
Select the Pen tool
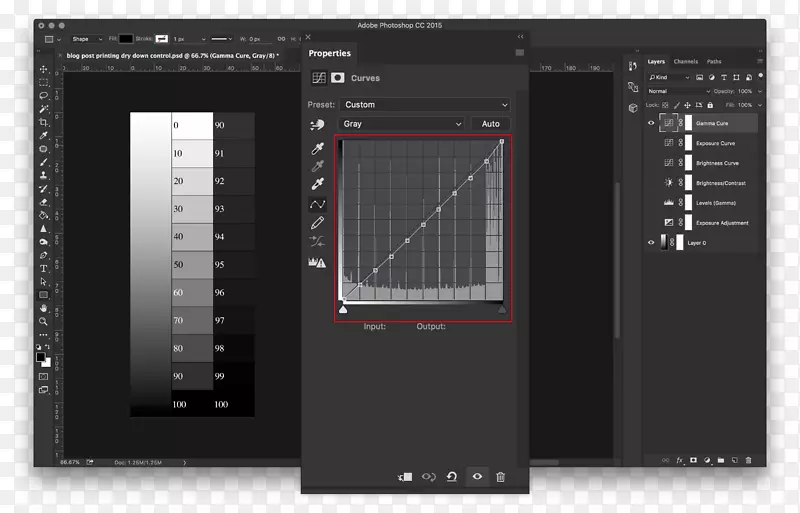tap(43, 255)
